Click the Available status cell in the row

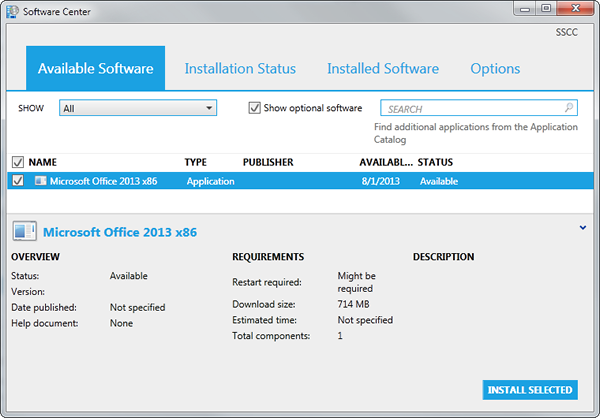(439, 181)
